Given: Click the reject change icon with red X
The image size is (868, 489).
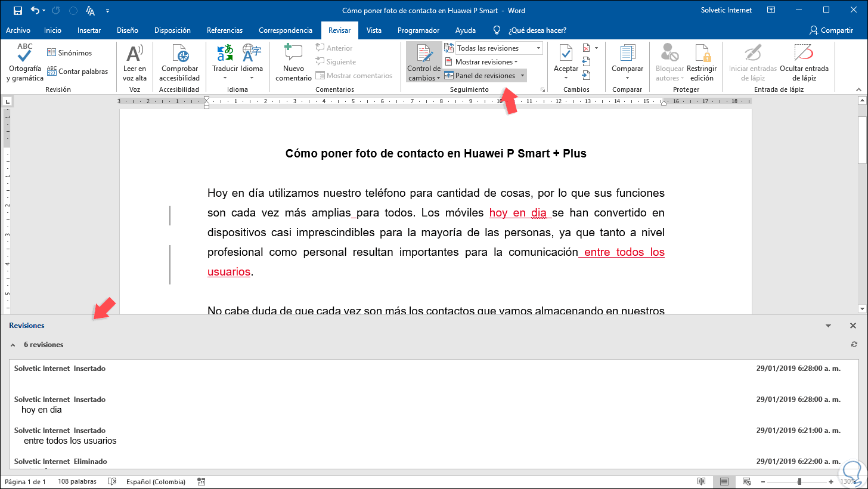Looking at the screenshot, I should pos(586,48).
